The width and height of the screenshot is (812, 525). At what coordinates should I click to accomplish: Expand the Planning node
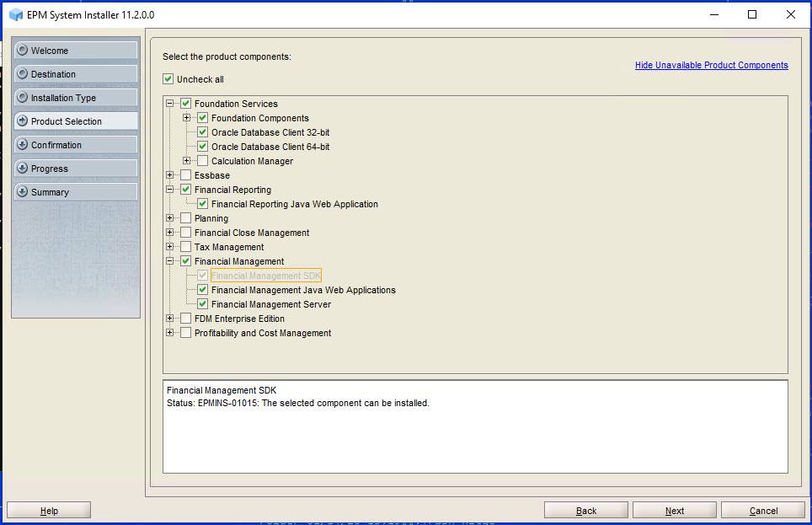(x=170, y=218)
